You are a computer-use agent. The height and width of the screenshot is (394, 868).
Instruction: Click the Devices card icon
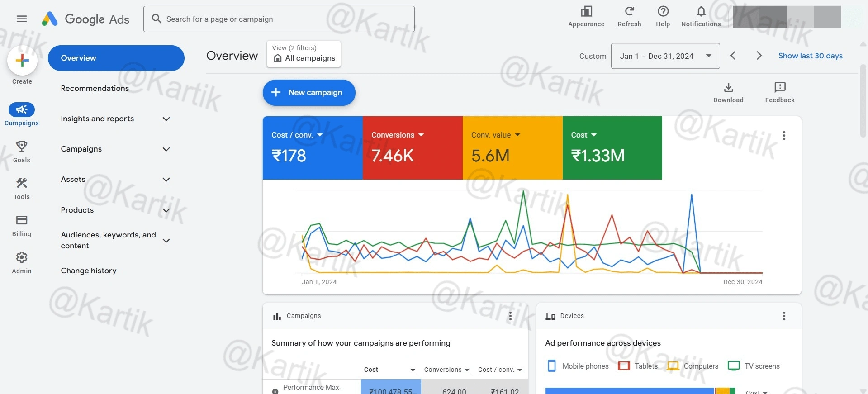[550, 316]
